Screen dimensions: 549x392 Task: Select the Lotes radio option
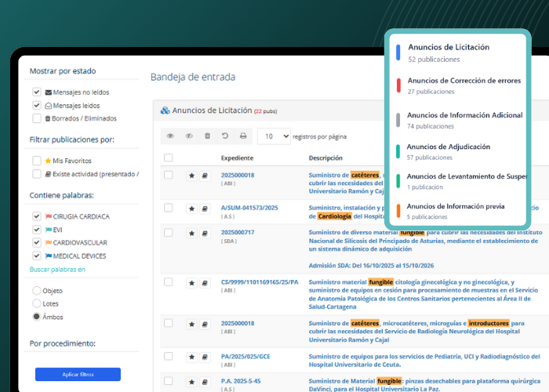pos(37,303)
